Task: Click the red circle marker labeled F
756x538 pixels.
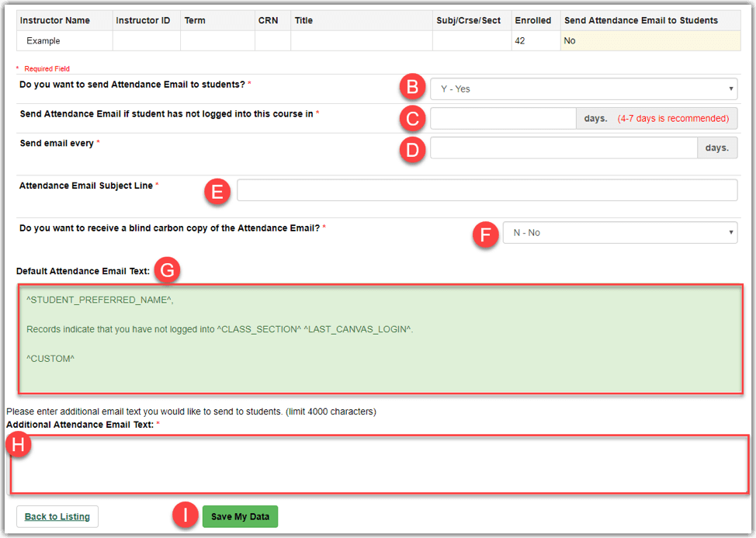Action: coord(485,234)
